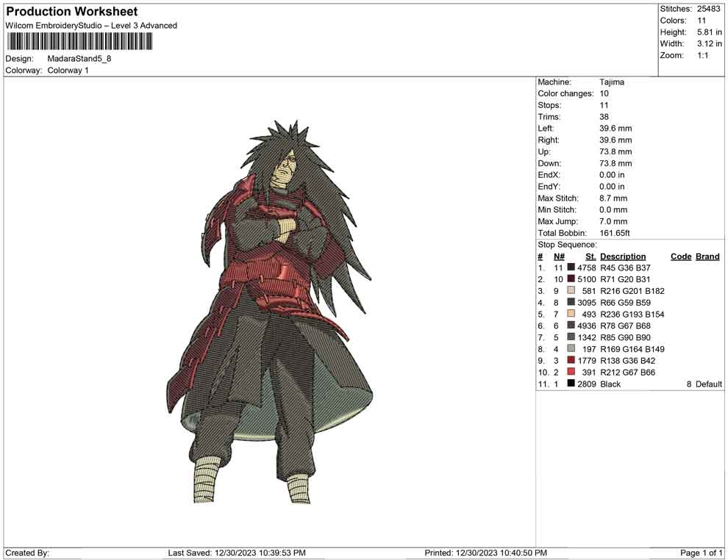Click the Printed timestamp
The height and width of the screenshot is (560, 728).
coord(485,553)
